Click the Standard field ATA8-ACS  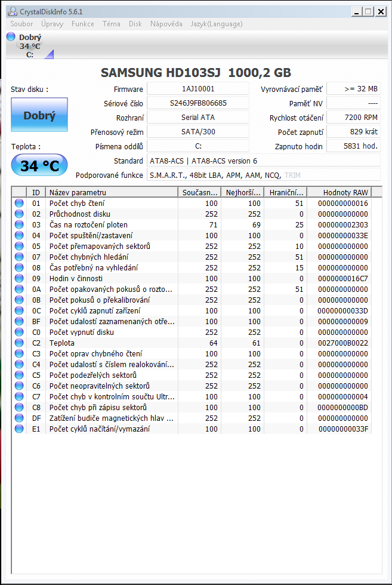point(264,161)
